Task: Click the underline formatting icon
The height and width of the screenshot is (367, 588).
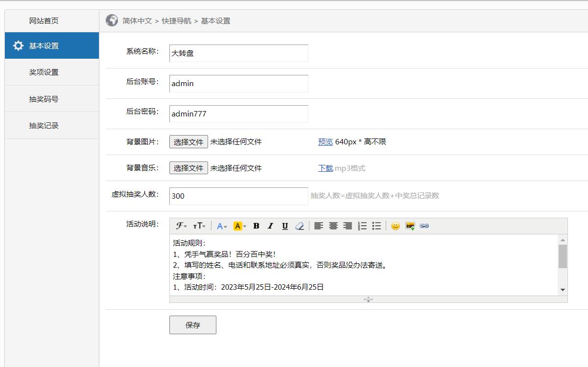Action: pyautogui.click(x=285, y=226)
